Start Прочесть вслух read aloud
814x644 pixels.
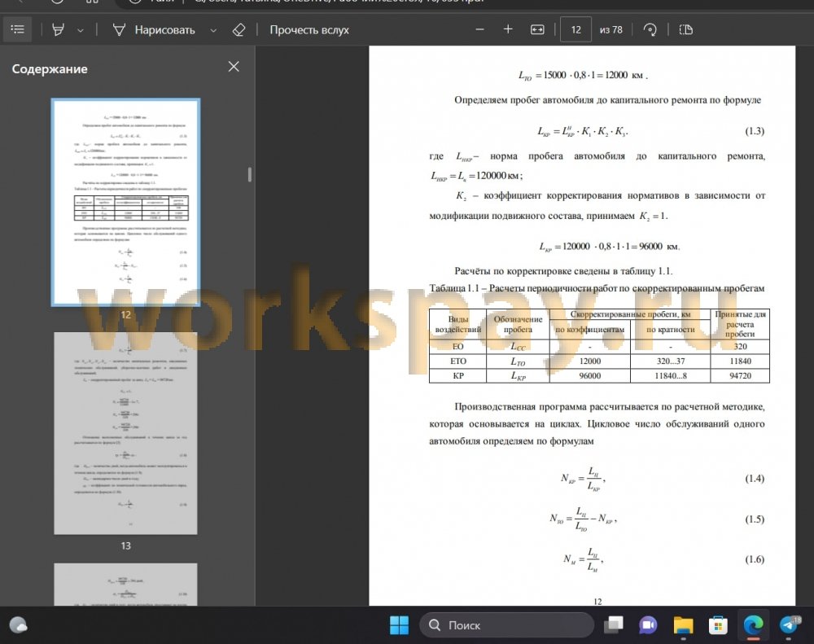(309, 30)
